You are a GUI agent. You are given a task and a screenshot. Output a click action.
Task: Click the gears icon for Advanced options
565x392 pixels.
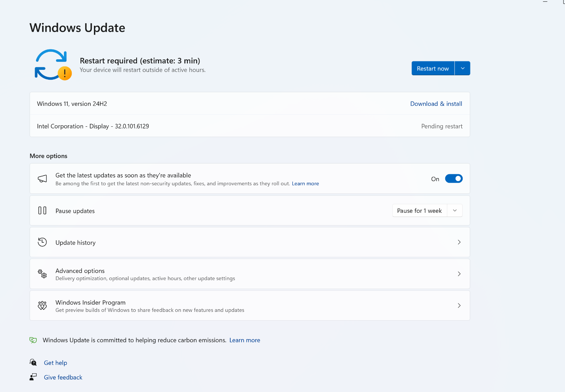(x=42, y=274)
